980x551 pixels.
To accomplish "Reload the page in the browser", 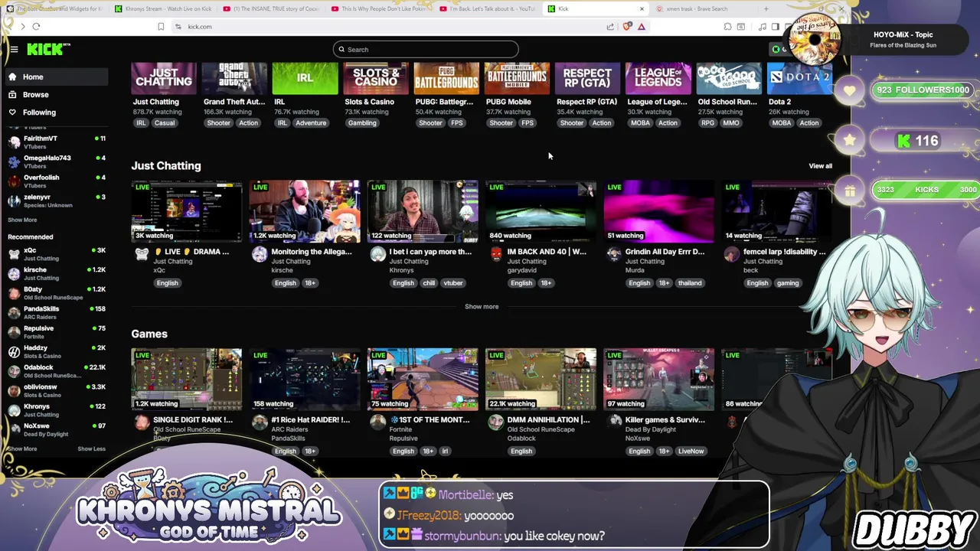I will [x=36, y=27].
